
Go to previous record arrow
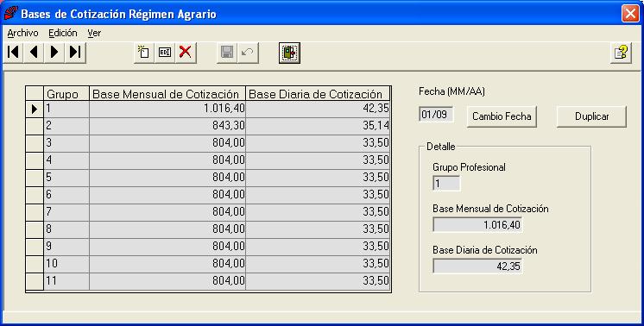34,52
